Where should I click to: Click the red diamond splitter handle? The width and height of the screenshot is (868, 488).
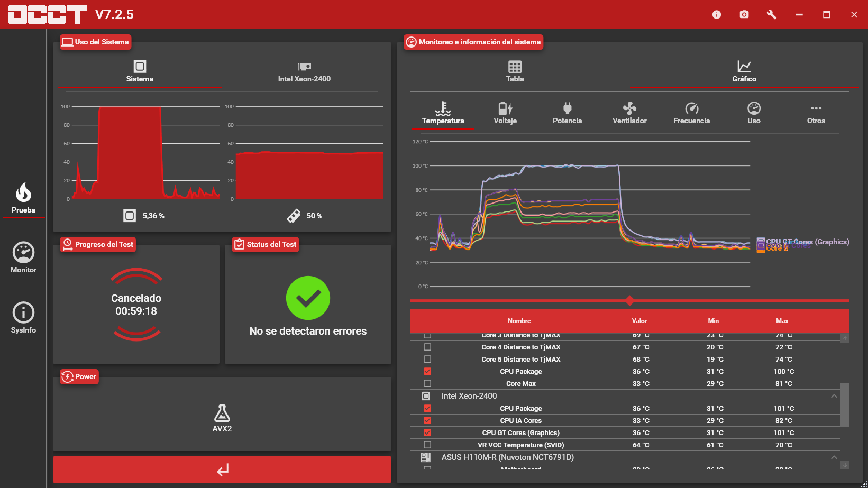point(629,301)
